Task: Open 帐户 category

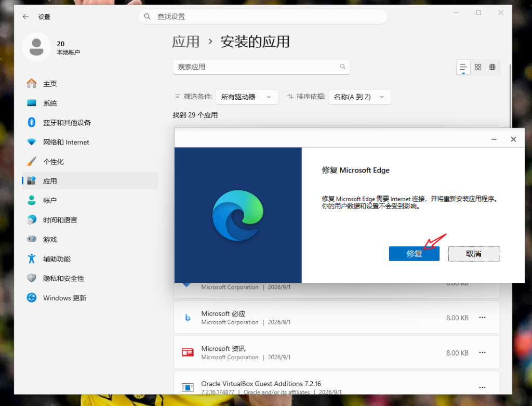Action: (90, 201)
